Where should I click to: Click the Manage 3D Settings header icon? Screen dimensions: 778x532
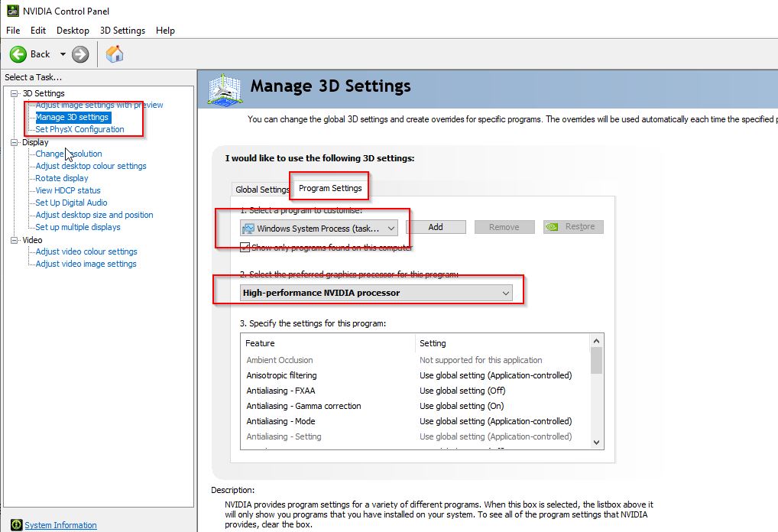[x=225, y=89]
